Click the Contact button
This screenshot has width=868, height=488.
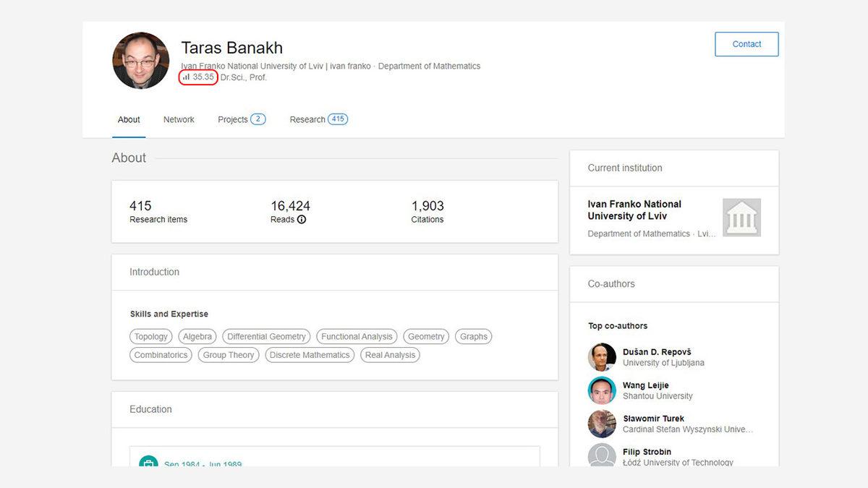point(746,44)
